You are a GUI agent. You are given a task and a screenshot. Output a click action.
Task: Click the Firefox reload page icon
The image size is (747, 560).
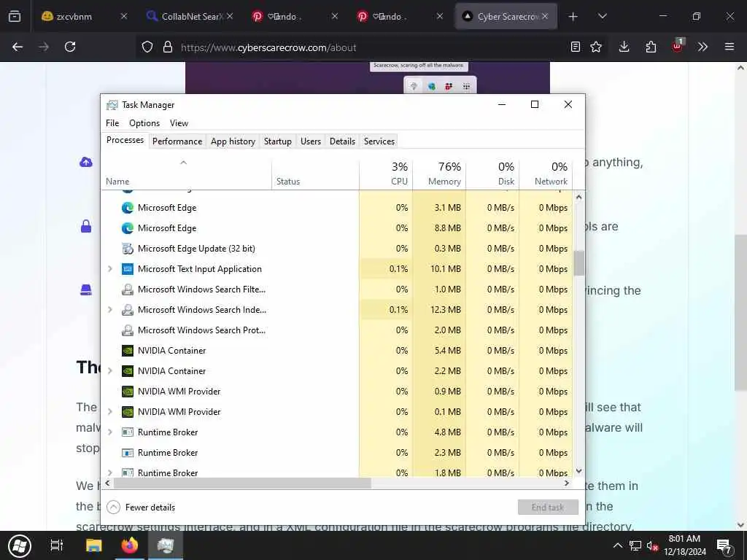[x=70, y=47]
